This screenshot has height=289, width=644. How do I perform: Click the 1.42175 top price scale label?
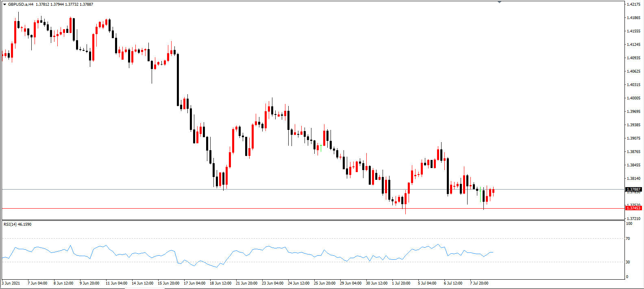click(x=633, y=4)
